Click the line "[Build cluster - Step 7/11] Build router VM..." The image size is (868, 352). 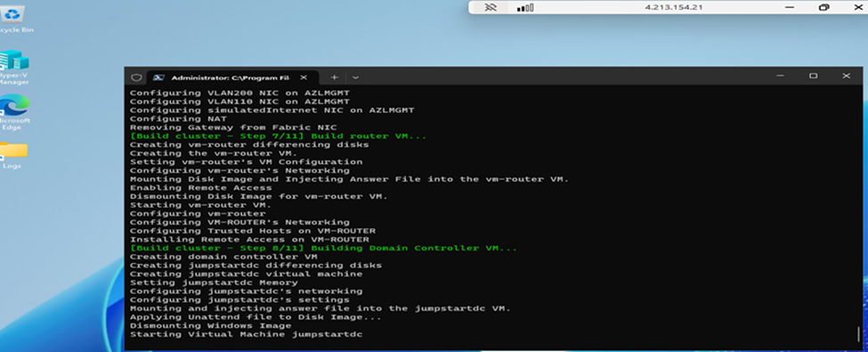279,135
